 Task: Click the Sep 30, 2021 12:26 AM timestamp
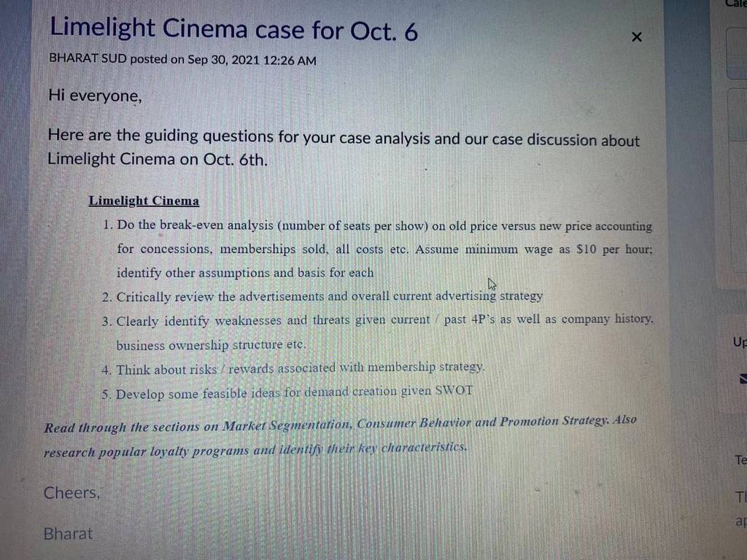pos(252,60)
